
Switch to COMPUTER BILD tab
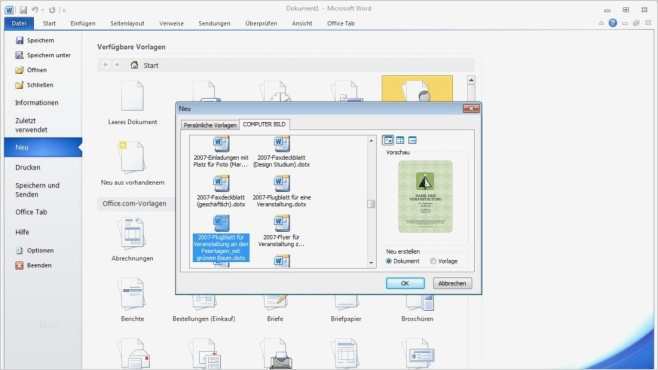click(264, 124)
